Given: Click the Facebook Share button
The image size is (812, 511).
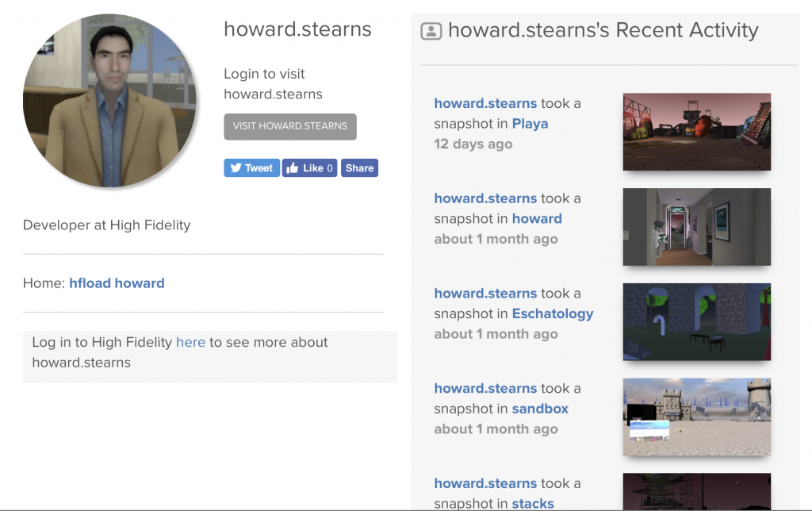Looking at the screenshot, I should tap(359, 168).
